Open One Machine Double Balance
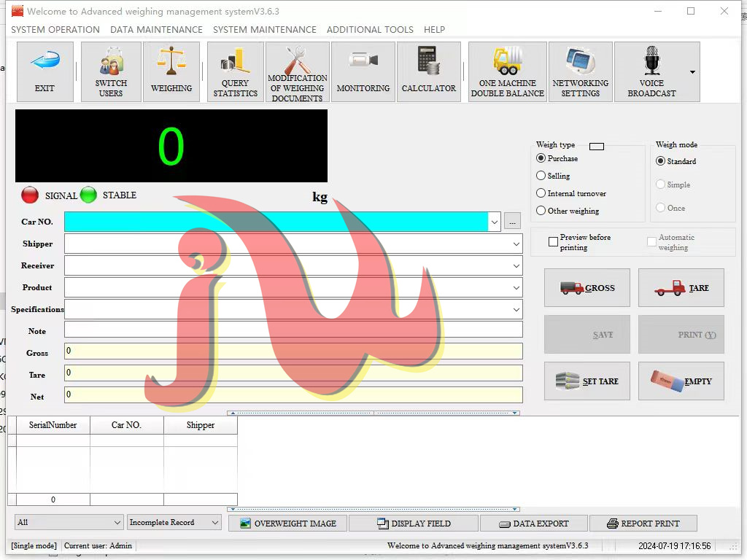This screenshot has height=560, width=747. point(508,72)
